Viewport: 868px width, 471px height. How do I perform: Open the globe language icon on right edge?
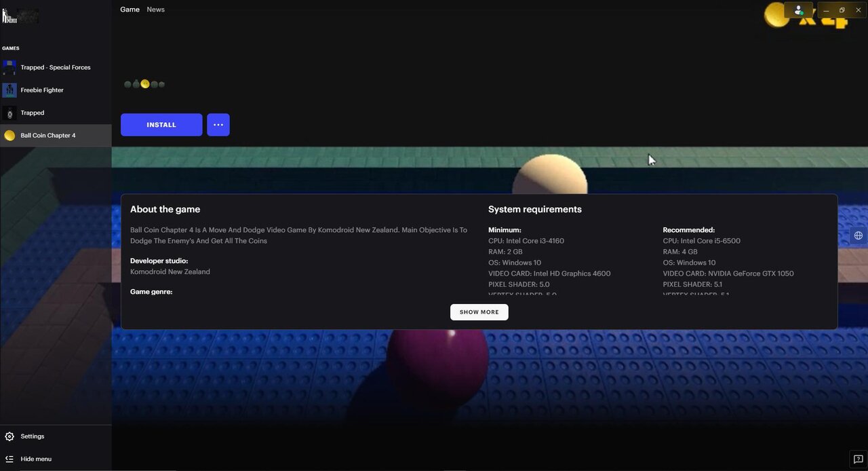(859, 235)
